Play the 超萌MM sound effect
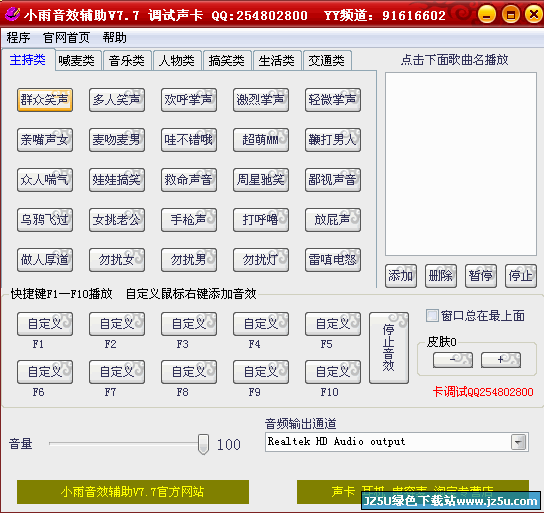Image resolution: width=544 pixels, height=513 pixels. [x=261, y=140]
